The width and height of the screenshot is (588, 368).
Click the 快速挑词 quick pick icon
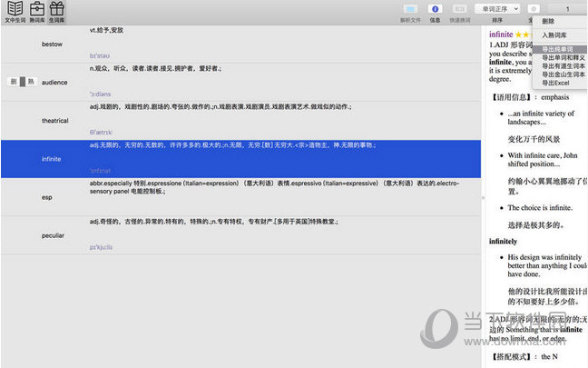click(x=459, y=8)
